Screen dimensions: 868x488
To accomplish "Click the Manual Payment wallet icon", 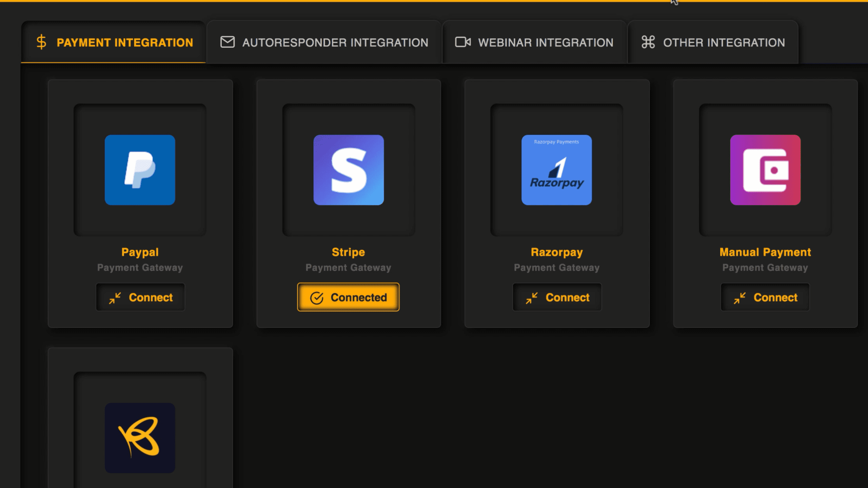I will click(x=765, y=170).
